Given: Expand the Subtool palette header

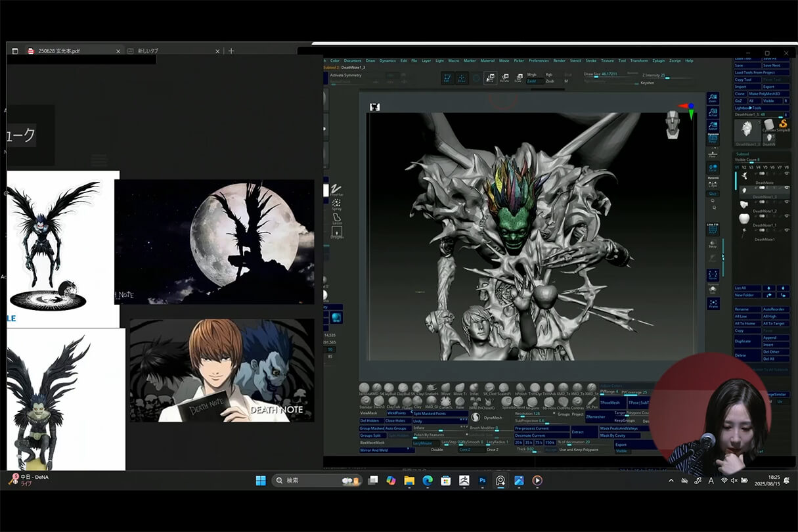Looking at the screenshot, I should 743,154.
